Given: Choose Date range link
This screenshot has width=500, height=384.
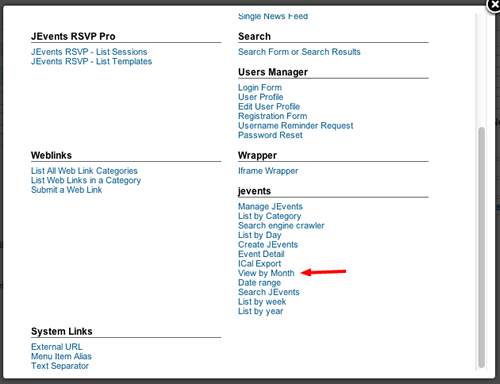Looking at the screenshot, I should [x=259, y=283].
